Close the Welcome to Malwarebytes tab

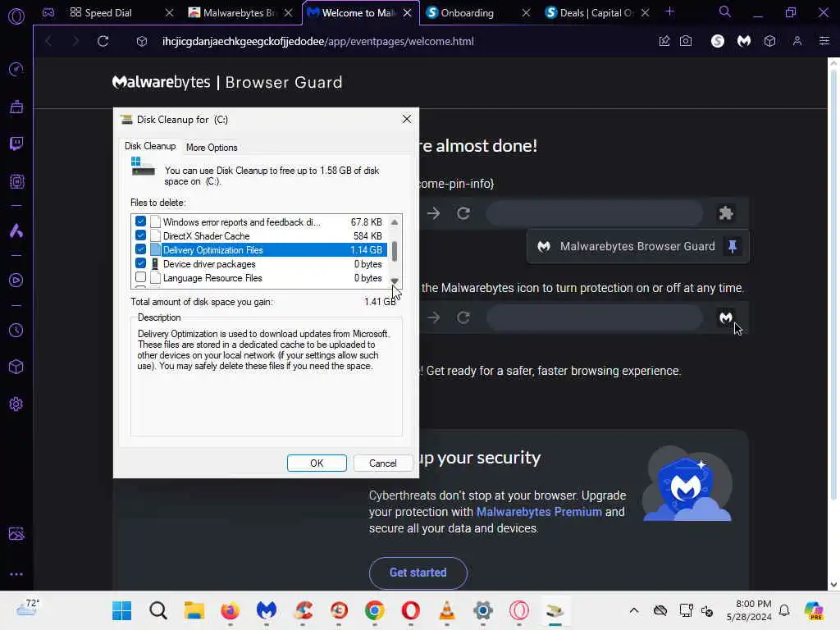(407, 13)
